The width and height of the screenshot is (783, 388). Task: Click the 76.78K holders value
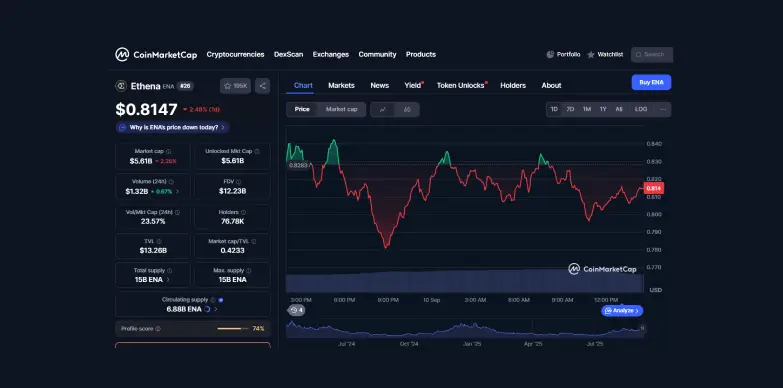(x=232, y=221)
